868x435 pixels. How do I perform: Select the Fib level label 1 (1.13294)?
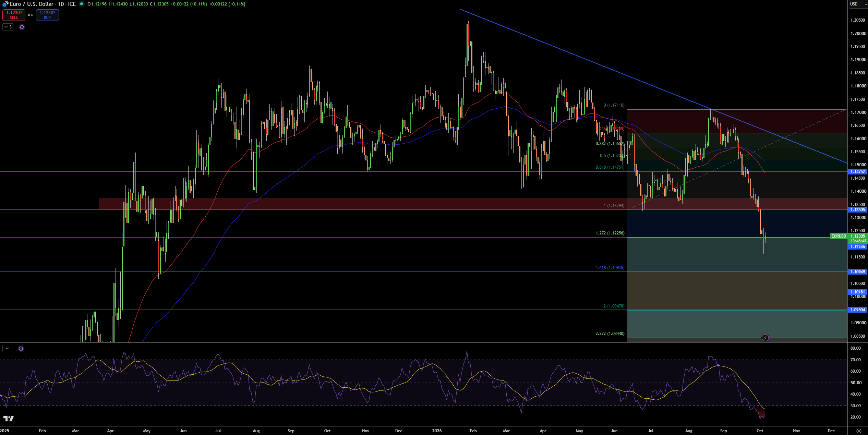pos(614,206)
